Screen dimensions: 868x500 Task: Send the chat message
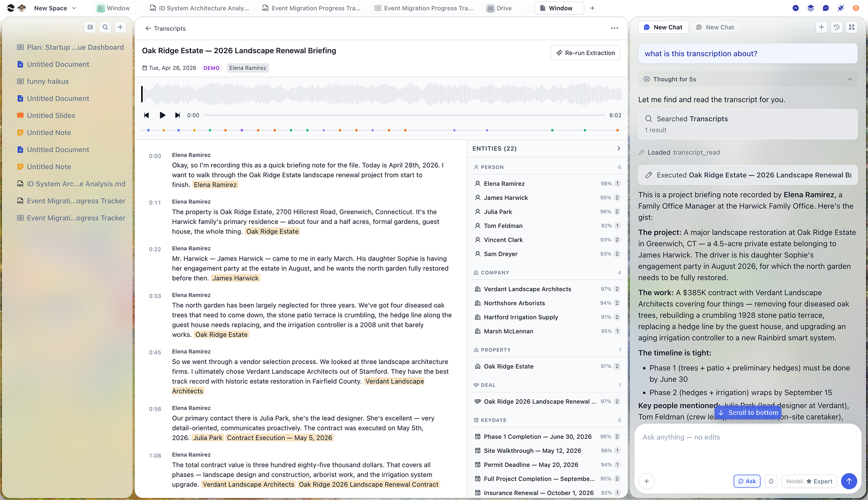coord(849,481)
